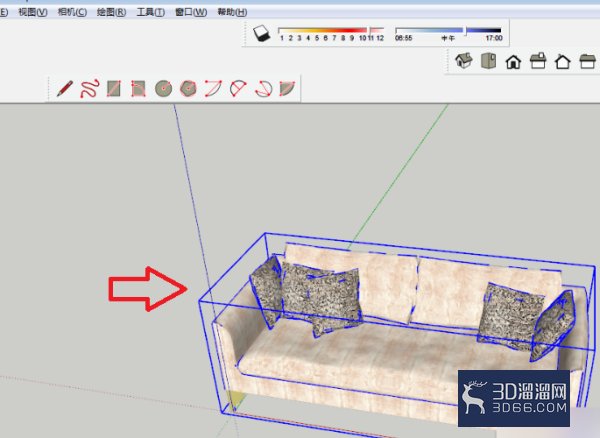Select the Arc tool

[x=213, y=88]
